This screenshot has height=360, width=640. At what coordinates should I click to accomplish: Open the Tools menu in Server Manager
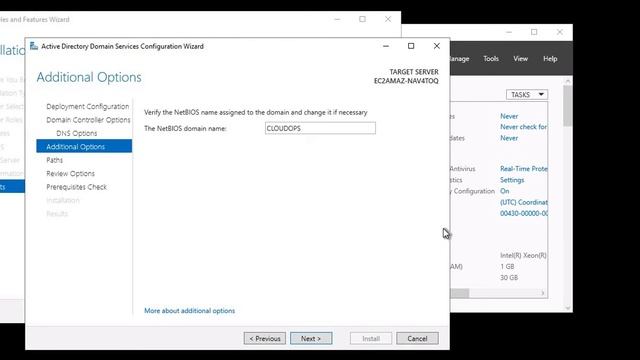coord(491,59)
